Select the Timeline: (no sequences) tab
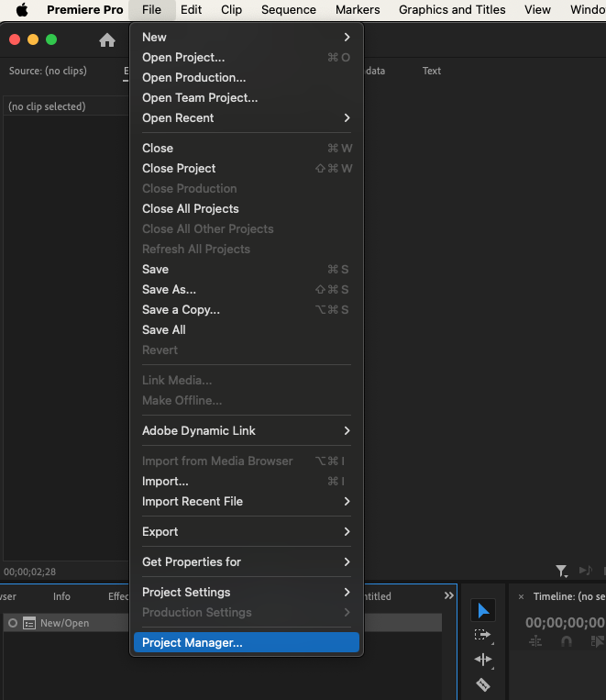606x700 pixels. point(569,596)
